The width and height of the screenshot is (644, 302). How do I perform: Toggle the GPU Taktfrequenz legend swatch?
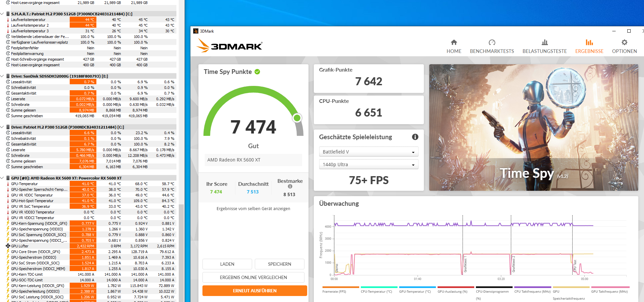(x=610, y=287)
